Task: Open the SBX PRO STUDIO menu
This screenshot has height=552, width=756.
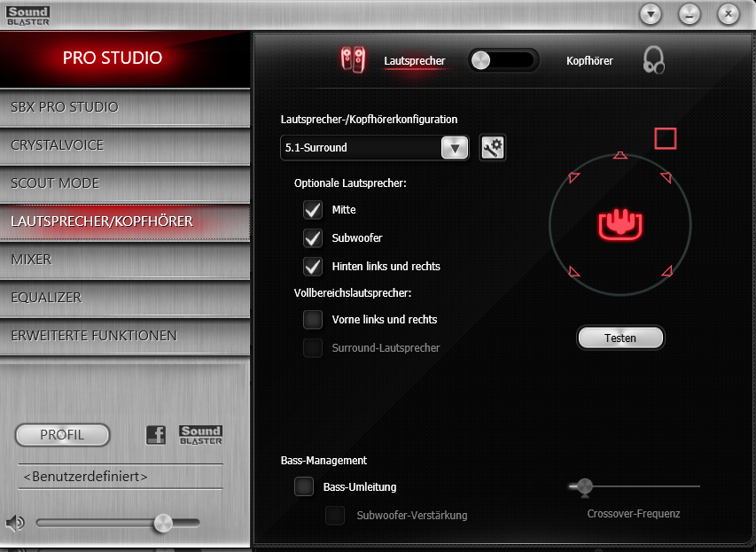Action: pos(125,107)
